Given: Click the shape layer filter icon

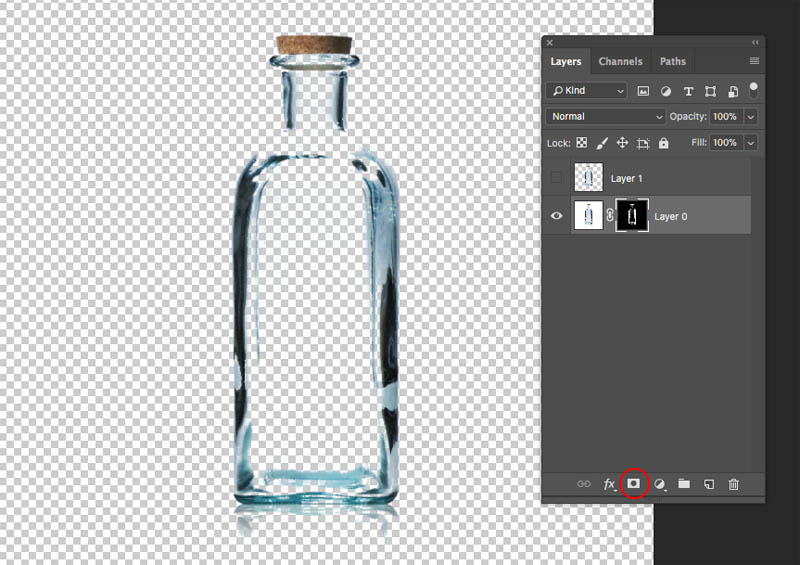Looking at the screenshot, I should (x=710, y=91).
